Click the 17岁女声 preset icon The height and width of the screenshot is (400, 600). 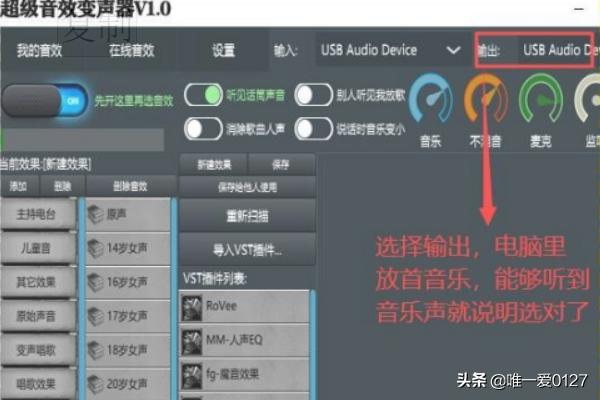(96, 316)
